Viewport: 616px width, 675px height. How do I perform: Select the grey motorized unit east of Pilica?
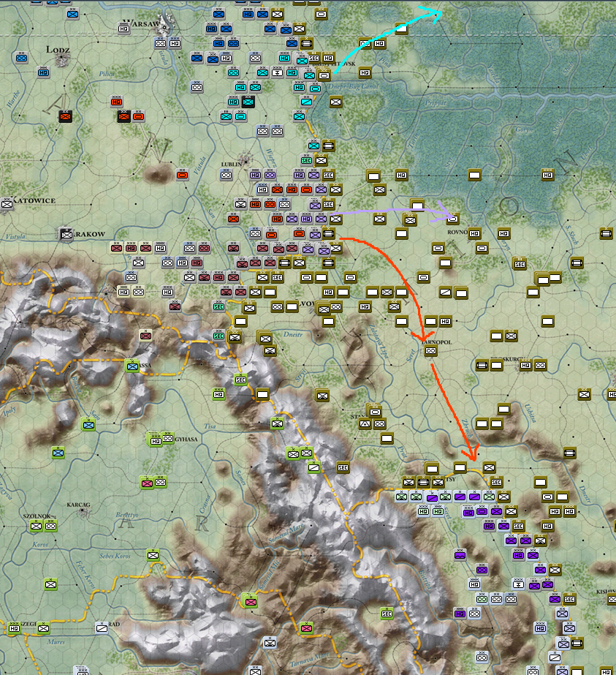click(x=197, y=87)
